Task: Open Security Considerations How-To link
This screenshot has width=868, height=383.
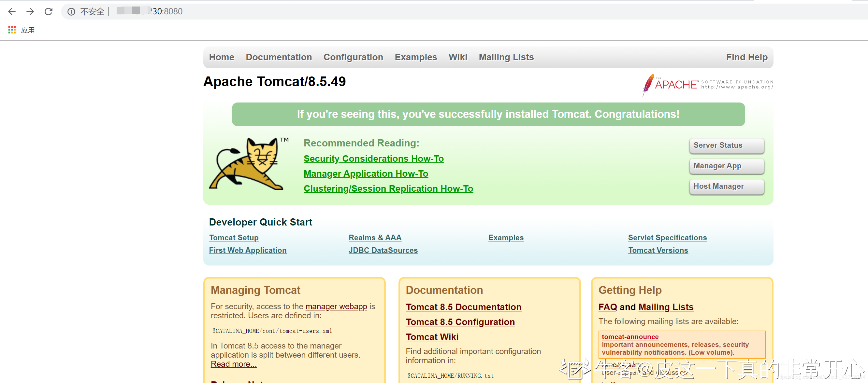Action: tap(373, 158)
